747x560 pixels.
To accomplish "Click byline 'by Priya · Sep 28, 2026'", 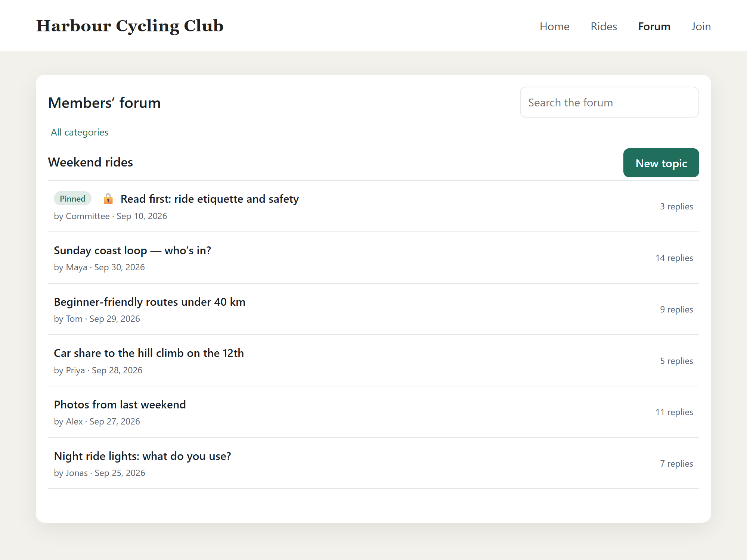I will pos(98,370).
